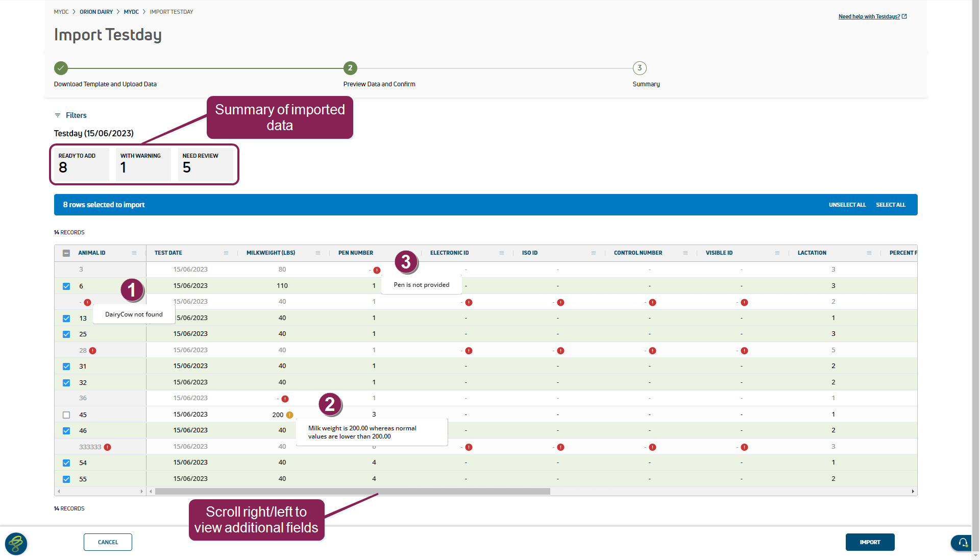Image resolution: width=980 pixels, height=560 pixels.
Task: Click the completed step one checkmark circle
Action: pos(61,68)
